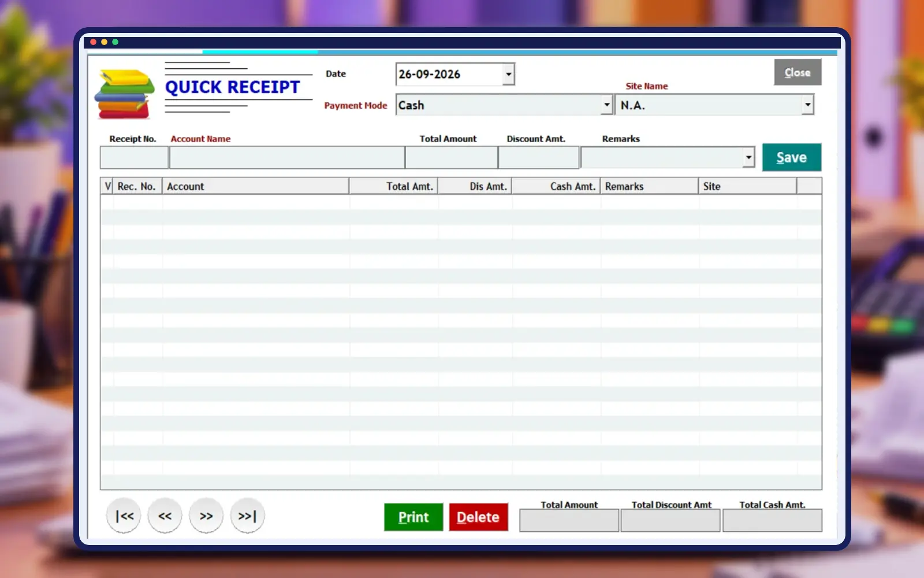Image resolution: width=924 pixels, height=578 pixels.
Task: Go to the previous record (<<)
Action: pos(165,516)
